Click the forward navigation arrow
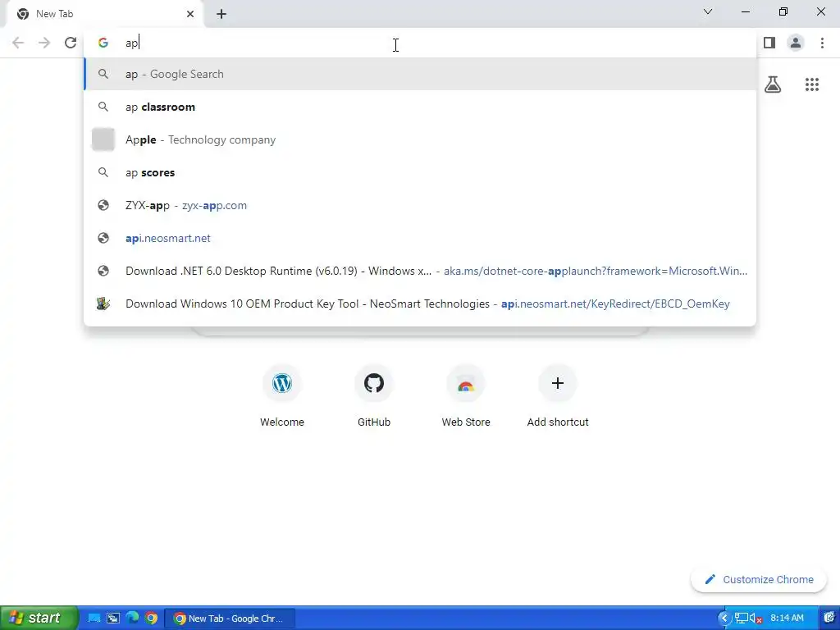 pos(44,43)
